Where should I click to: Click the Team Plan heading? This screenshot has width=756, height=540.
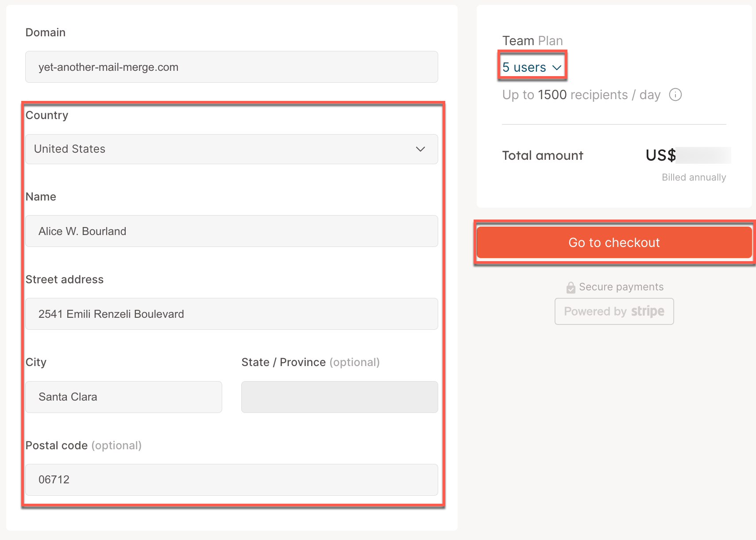(532, 41)
